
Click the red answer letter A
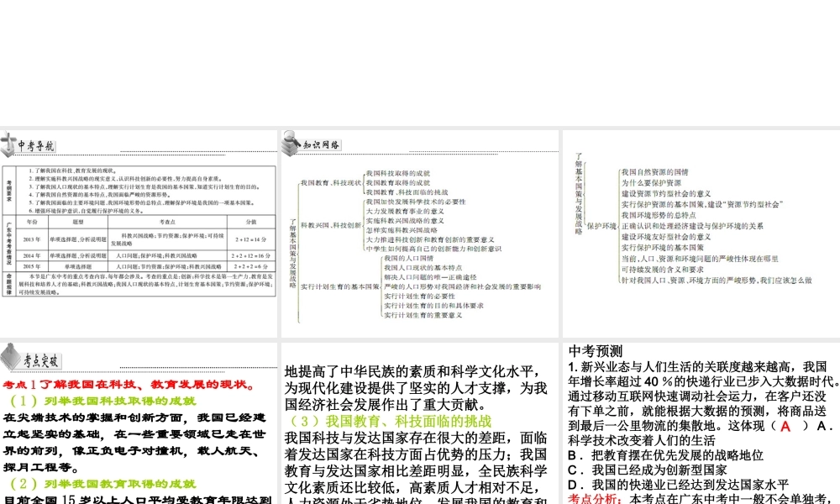pyautogui.click(x=785, y=427)
